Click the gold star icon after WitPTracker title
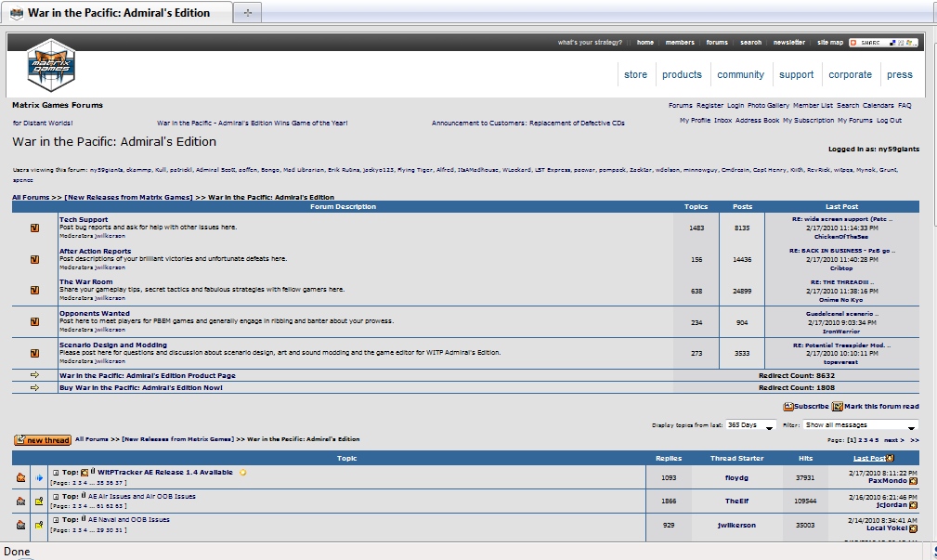The image size is (937, 560). click(x=242, y=472)
